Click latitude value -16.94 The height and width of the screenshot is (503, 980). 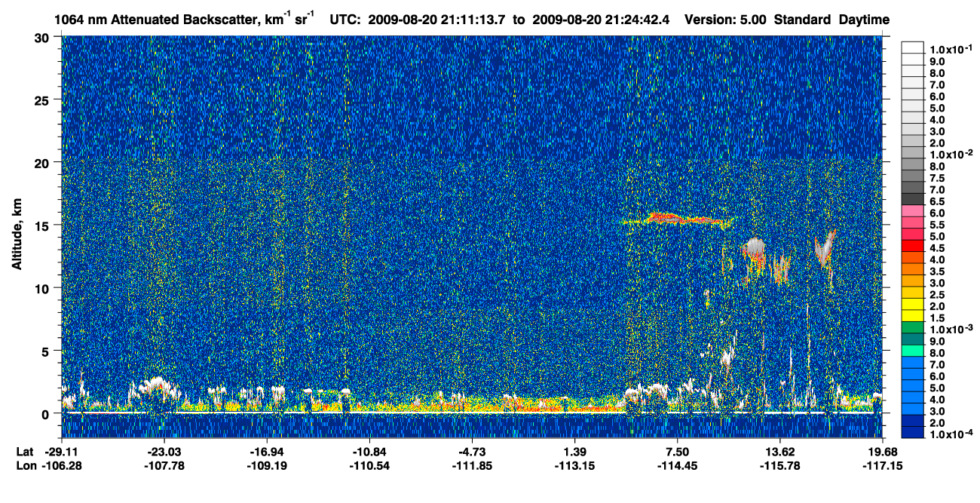click(268, 451)
